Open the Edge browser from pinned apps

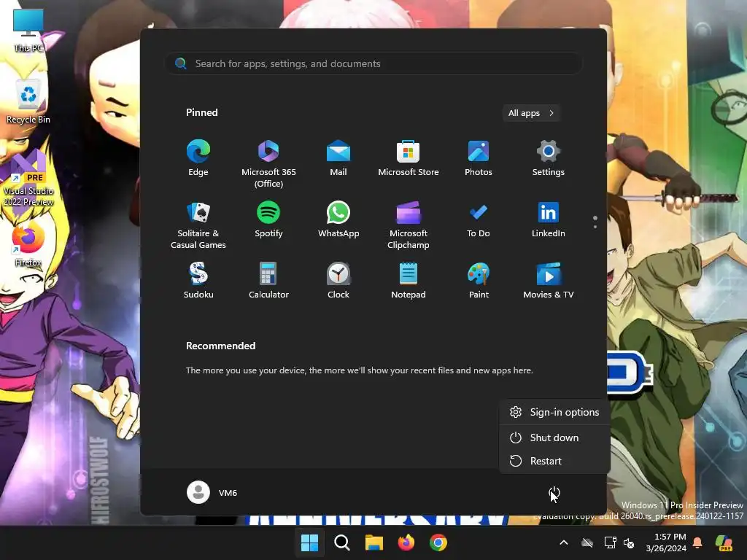pyautogui.click(x=198, y=158)
